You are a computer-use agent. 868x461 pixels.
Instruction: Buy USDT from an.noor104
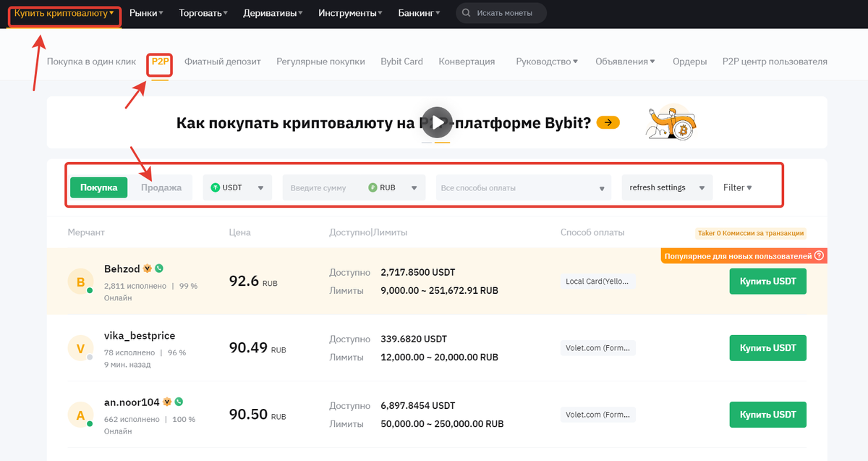(x=767, y=415)
